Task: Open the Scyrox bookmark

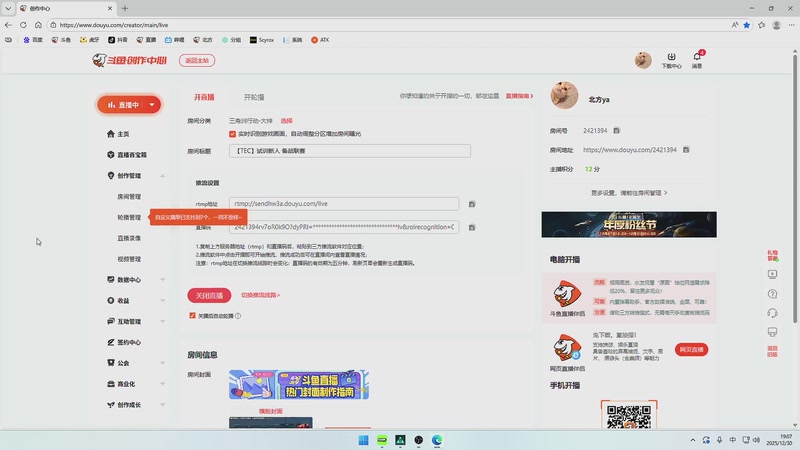Action: (262, 40)
